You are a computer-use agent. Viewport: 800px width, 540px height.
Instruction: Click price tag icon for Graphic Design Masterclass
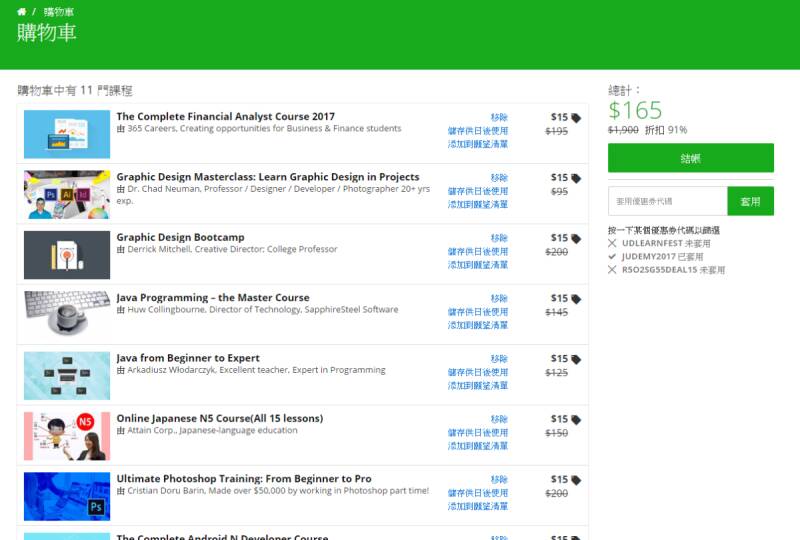[x=576, y=178]
